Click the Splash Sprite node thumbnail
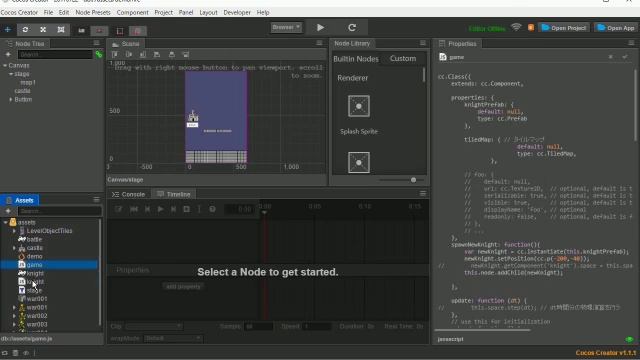640x360 pixels. [x=359, y=106]
